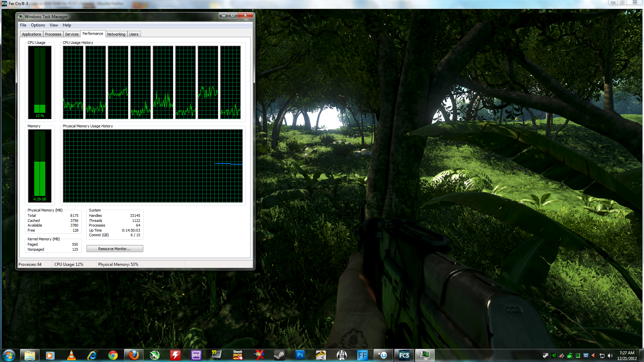Open the Razer tray icon

554,356
